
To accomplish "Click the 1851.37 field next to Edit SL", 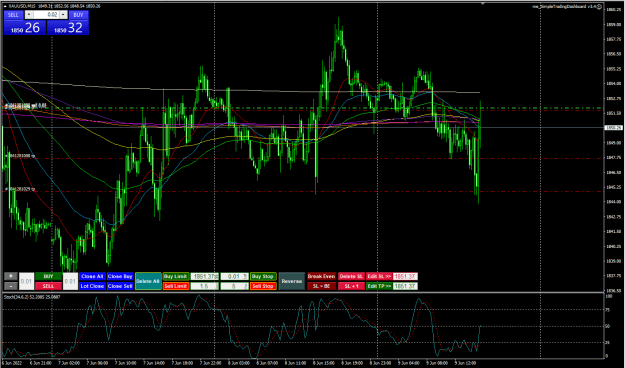I will 405,276.
